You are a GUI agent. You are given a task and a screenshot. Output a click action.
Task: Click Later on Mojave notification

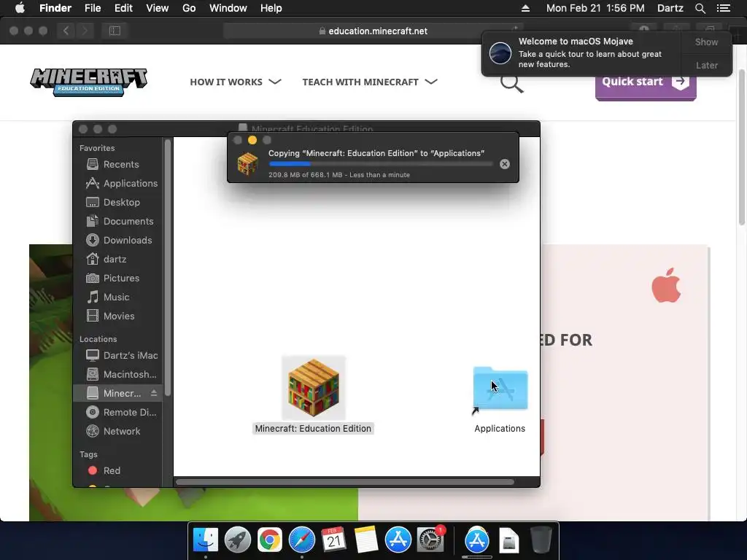pos(706,65)
